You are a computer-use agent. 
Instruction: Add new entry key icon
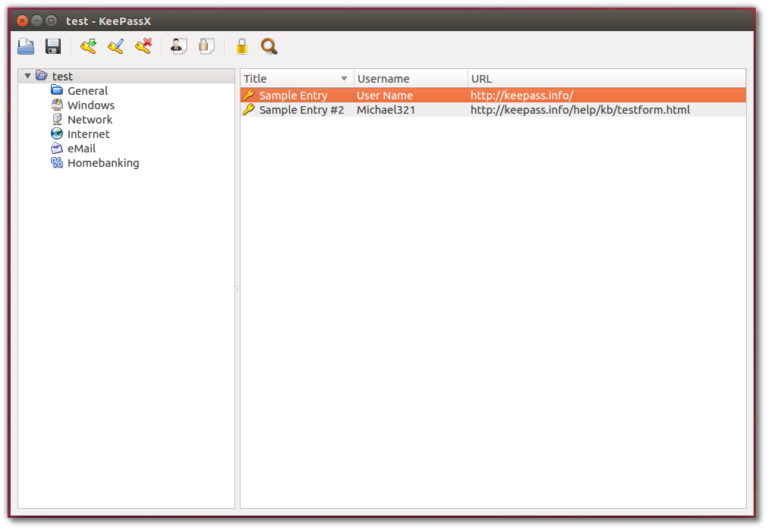[89, 47]
